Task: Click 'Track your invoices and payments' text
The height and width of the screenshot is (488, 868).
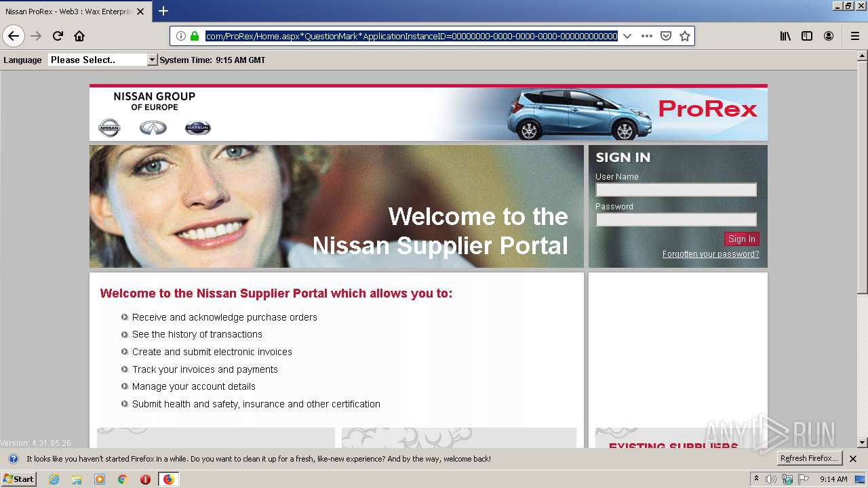Action: 205,369
